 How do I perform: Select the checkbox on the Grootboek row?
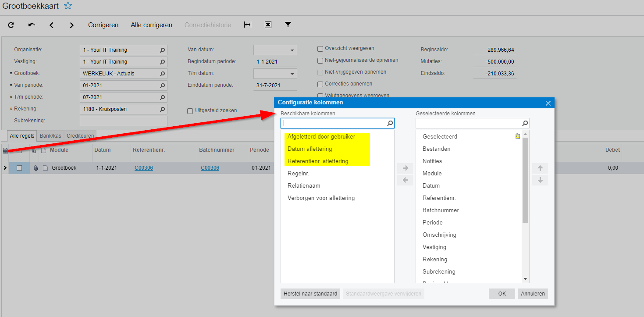coord(19,168)
